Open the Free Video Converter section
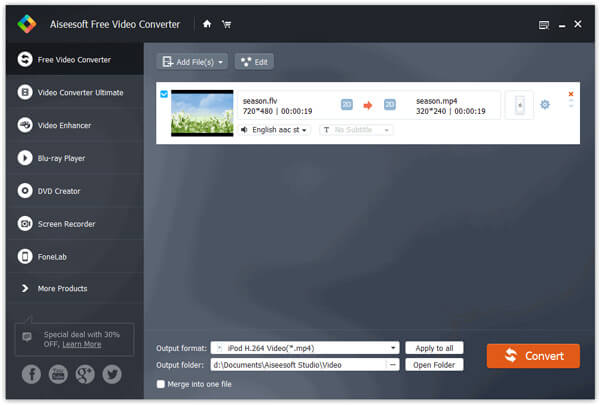600x405 pixels. 75,59
